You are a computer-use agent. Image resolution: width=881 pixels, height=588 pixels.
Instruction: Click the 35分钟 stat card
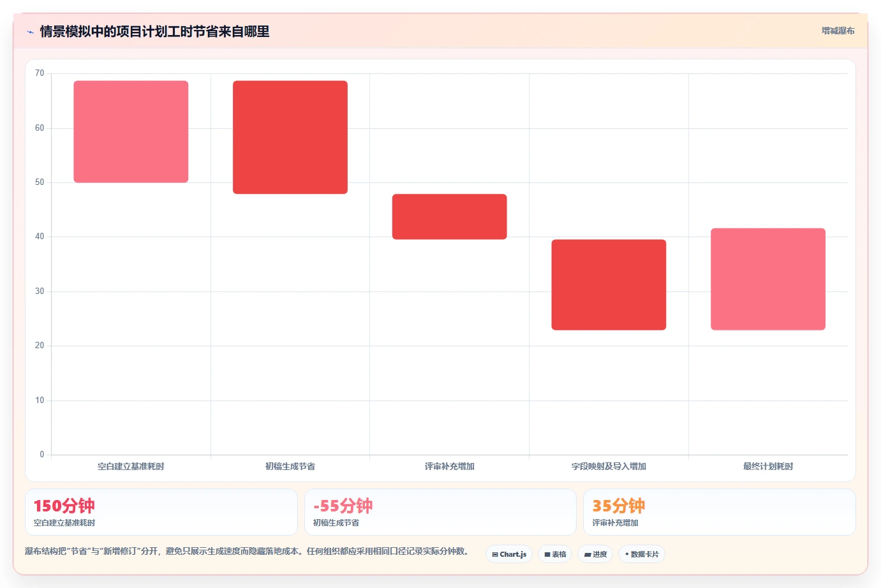point(720,512)
